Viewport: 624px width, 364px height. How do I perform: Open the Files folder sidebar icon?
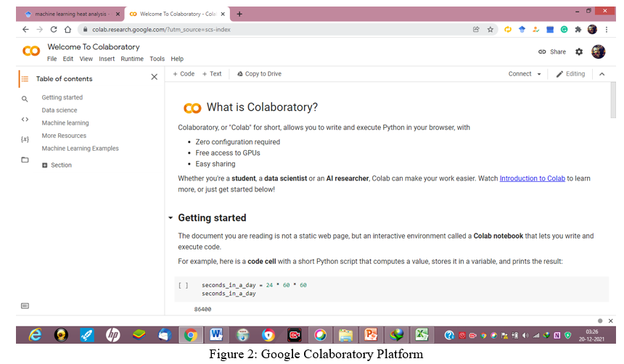[25, 160]
